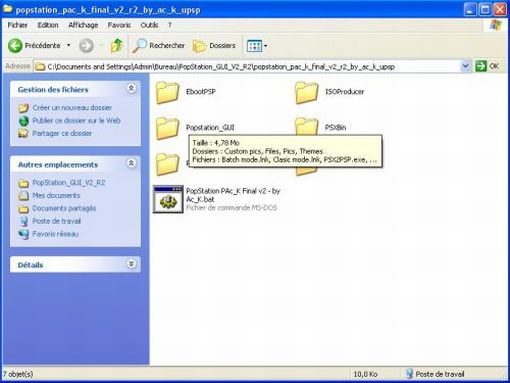510x383 pixels.
Task: Click PopStation PAc_K Final v2 file name
Action: (233, 195)
